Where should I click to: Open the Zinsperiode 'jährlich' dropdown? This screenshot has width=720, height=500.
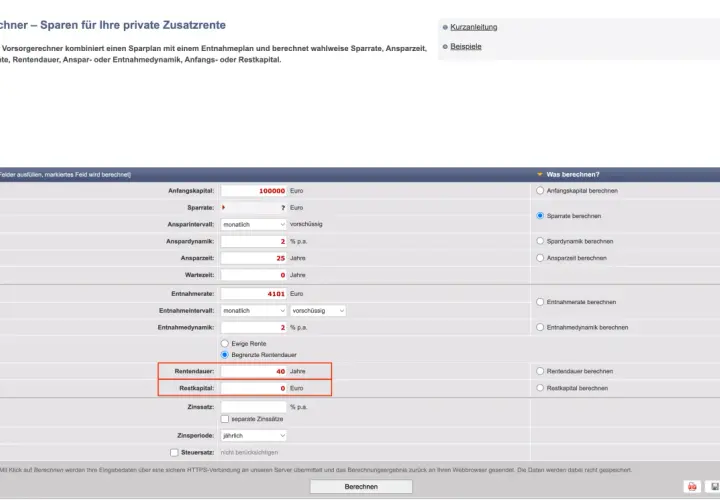[253, 436]
